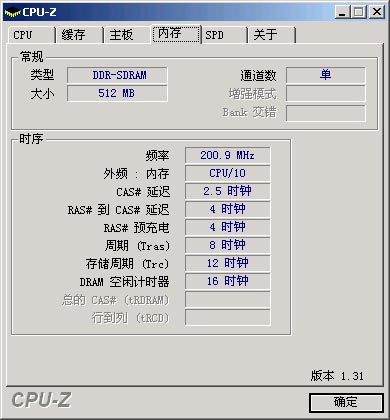Click the DDR-SDRAM type field
This screenshot has width=390, height=420.
pos(117,75)
